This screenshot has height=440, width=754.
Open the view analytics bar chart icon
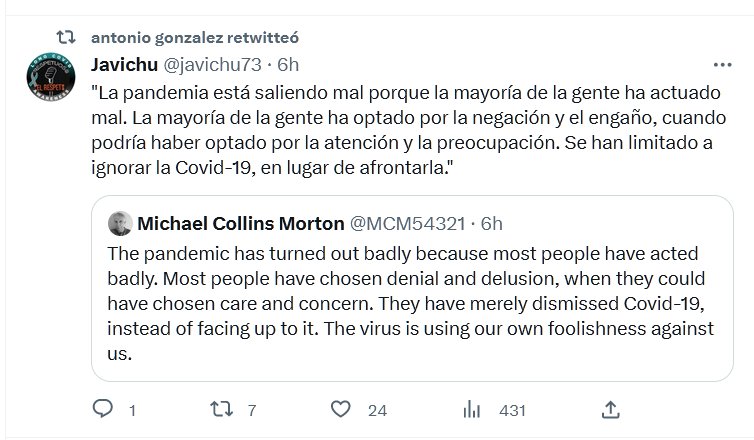pyautogui.click(x=471, y=409)
